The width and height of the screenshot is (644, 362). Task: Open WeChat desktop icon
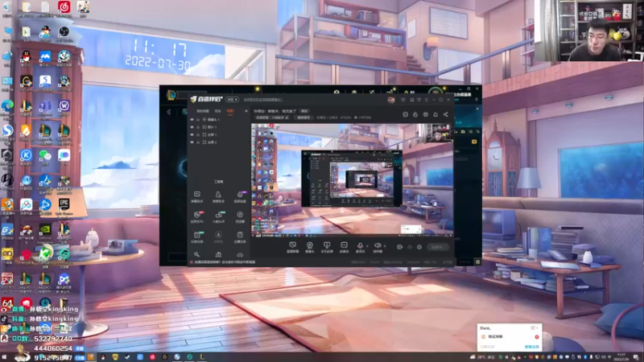45,157
